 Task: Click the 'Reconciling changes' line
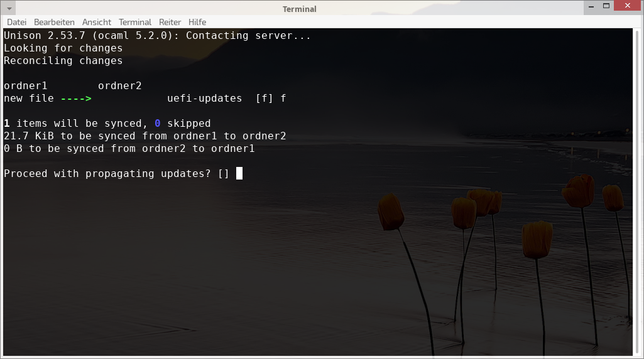pyautogui.click(x=63, y=61)
